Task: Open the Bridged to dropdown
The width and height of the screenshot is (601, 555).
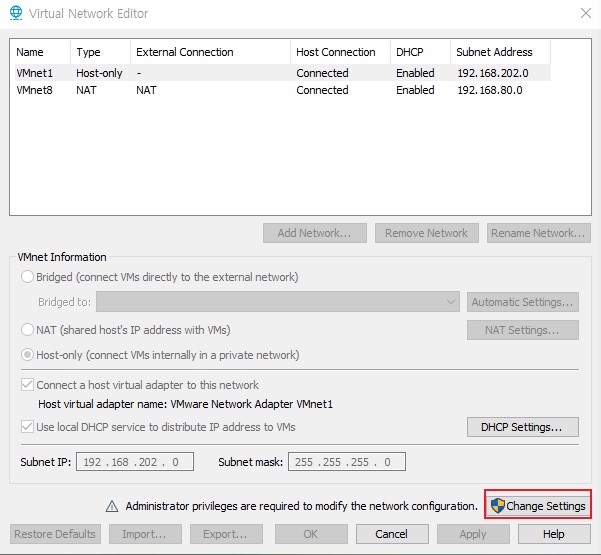Action: pos(278,302)
